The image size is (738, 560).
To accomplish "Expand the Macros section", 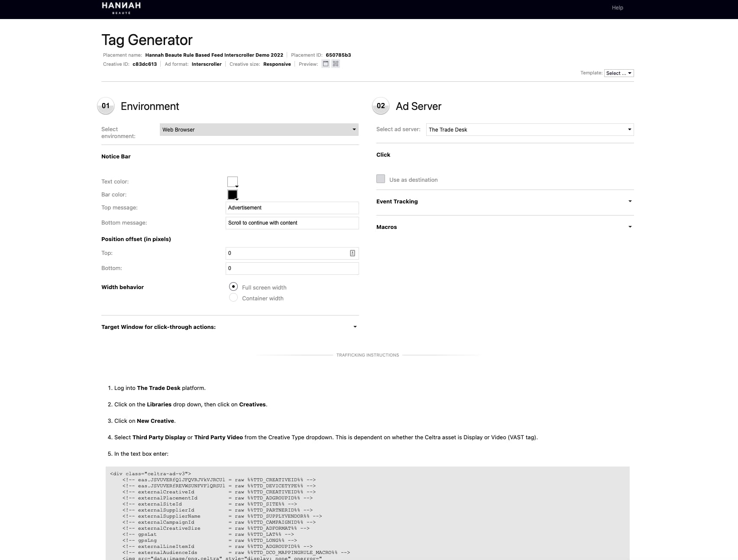I will coord(505,227).
